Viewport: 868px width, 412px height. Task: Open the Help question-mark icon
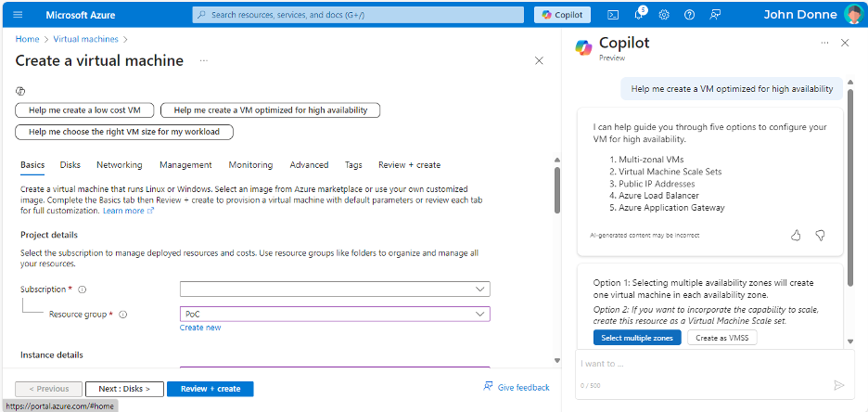(x=689, y=15)
